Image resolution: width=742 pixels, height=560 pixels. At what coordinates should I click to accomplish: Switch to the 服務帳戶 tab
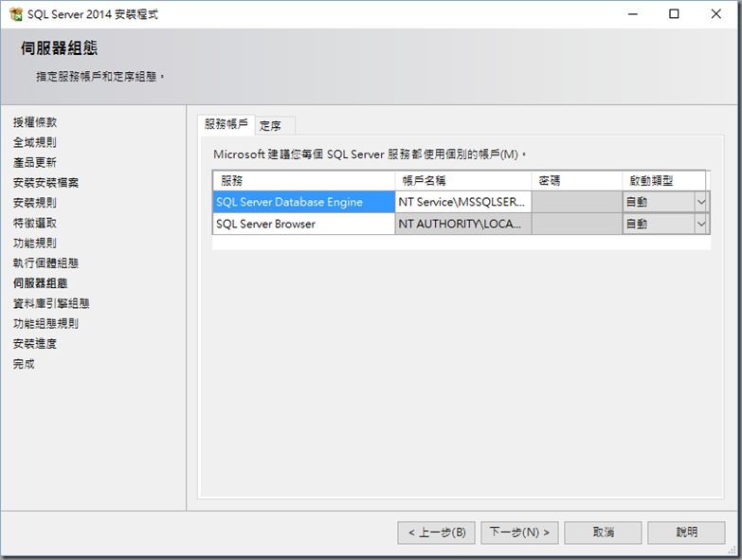click(x=226, y=124)
